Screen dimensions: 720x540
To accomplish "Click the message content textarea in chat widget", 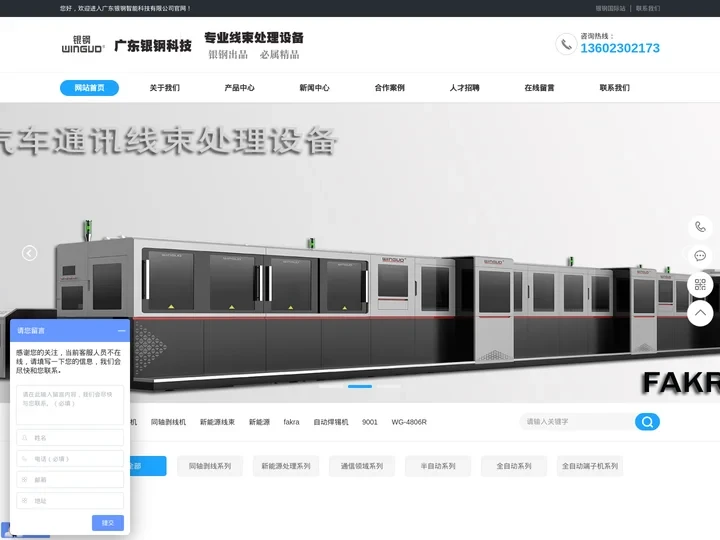I will (70, 405).
